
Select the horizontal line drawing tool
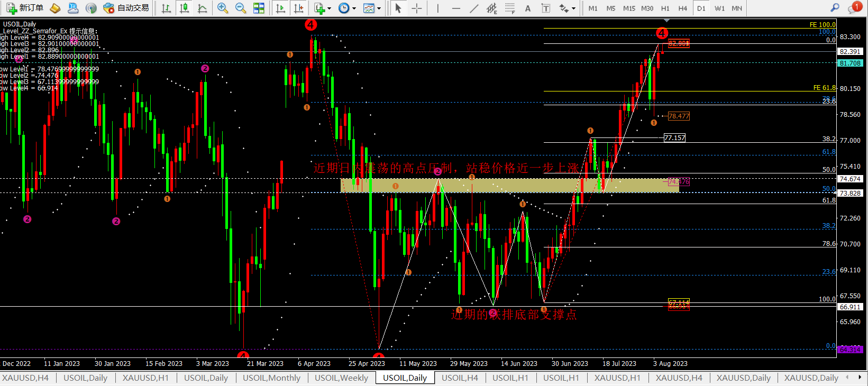[x=456, y=8]
